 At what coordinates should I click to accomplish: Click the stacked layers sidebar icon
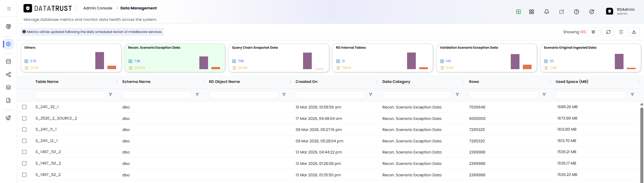coord(8,87)
